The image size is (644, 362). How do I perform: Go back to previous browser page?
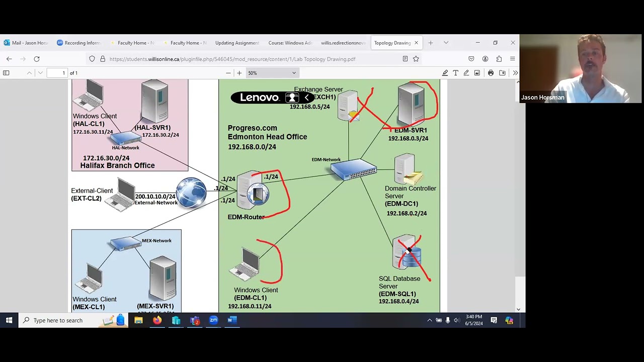(x=9, y=59)
